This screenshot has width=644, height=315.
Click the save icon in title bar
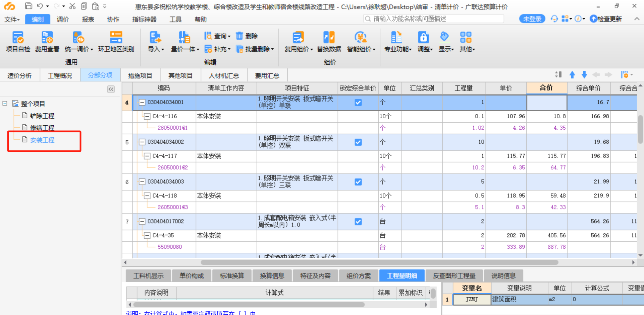tap(29, 6)
